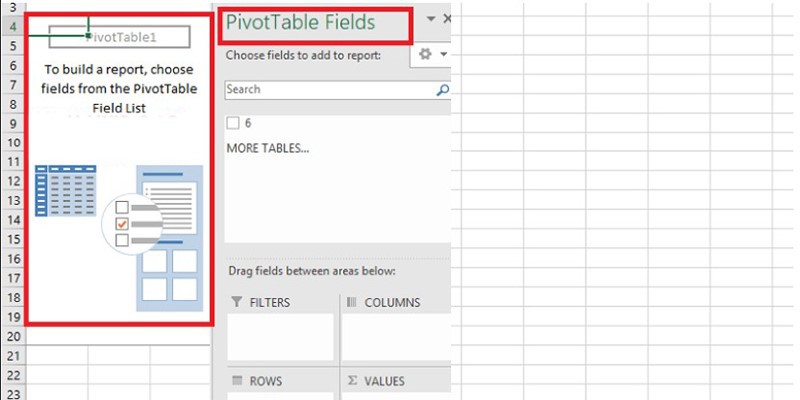
Task: Click the search magnifier icon
Action: (443, 90)
